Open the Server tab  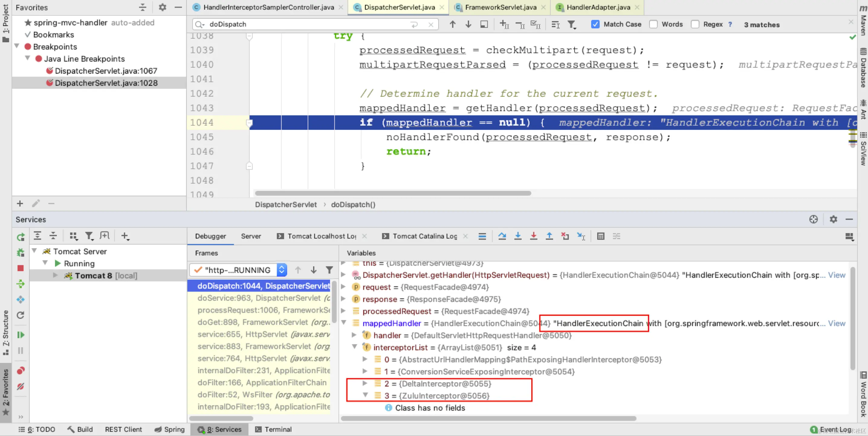(x=251, y=236)
